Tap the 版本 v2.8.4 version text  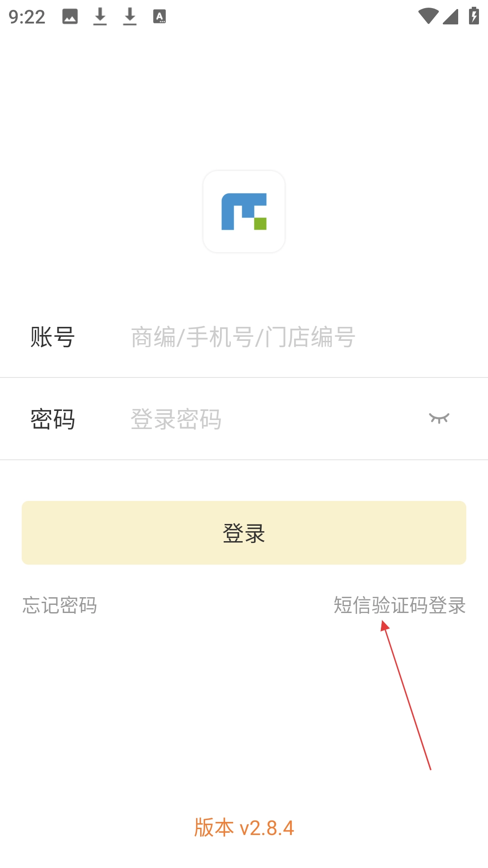[244, 828]
